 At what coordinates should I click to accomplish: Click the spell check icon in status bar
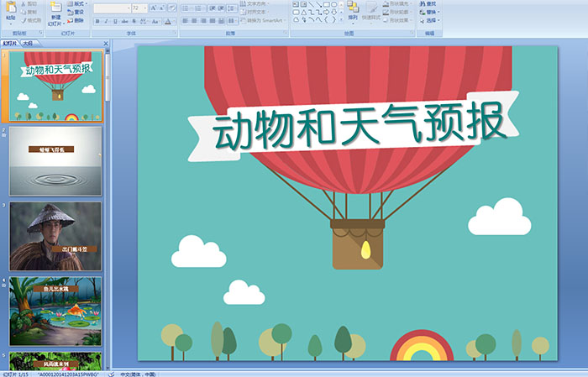pos(111,374)
